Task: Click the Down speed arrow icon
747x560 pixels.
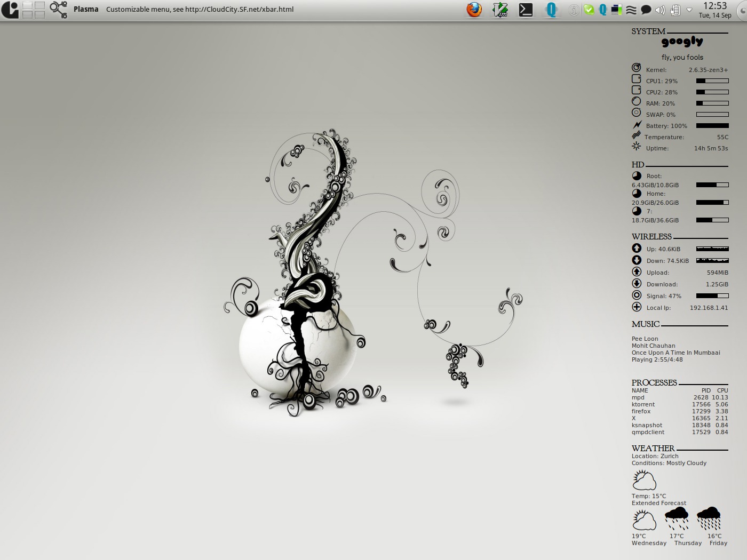Action: point(637,260)
